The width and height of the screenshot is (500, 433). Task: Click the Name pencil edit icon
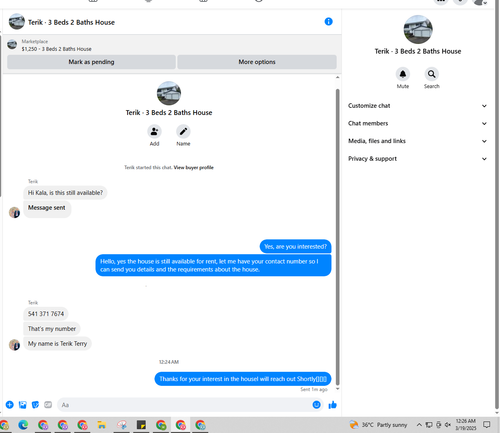183,131
